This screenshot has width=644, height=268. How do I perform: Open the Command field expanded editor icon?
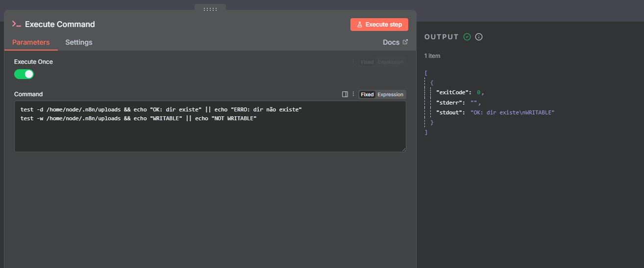(345, 94)
